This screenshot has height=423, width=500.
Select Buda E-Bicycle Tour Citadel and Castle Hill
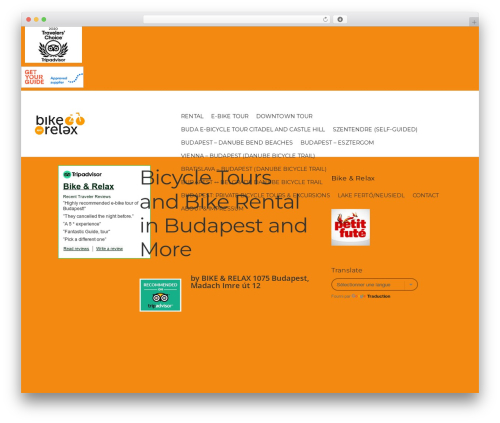tap(253, 129)
